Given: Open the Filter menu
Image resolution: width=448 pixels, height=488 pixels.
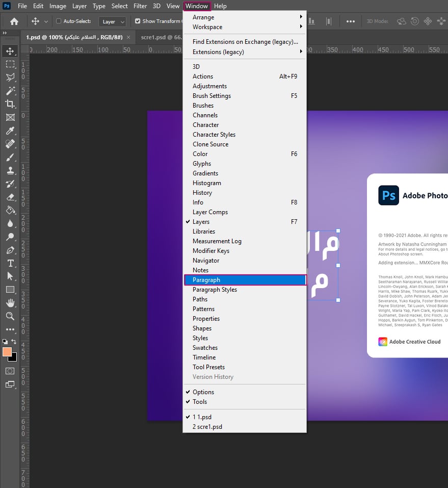Looking at the screenshot, I should tap(140, 6).
